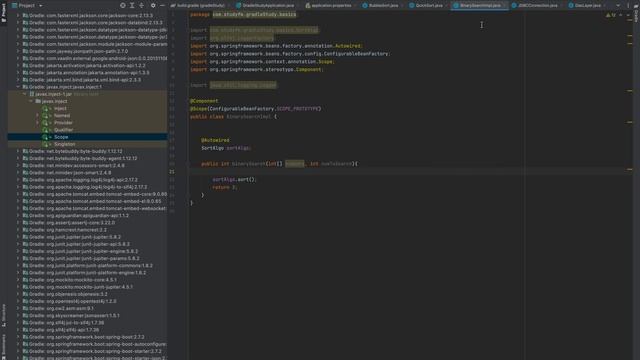The image size is (640, 360).
Task: Click the Provider interface icon in tree
Action: click(x=45, y=123)
